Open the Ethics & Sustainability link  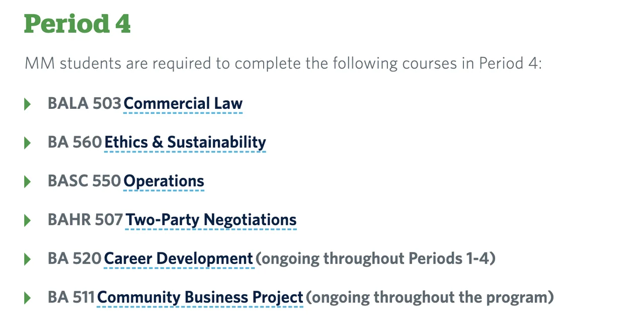(x=185, y=143)
